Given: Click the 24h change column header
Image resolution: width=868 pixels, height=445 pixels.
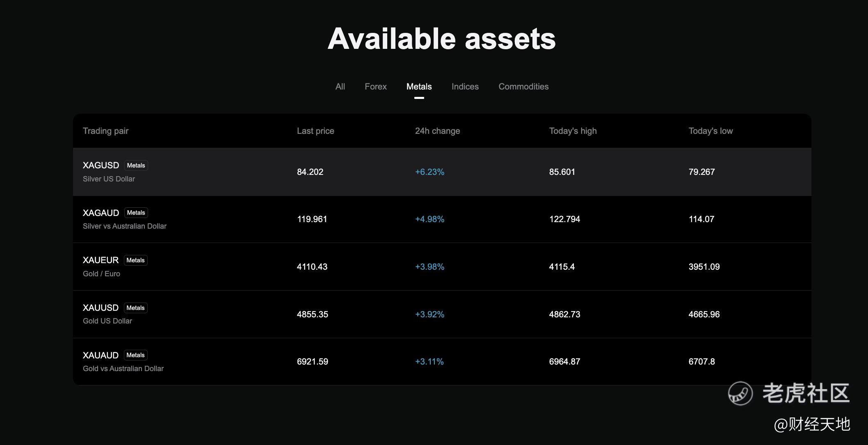Looking at the screenshot, I should click(x=437, y=131).
